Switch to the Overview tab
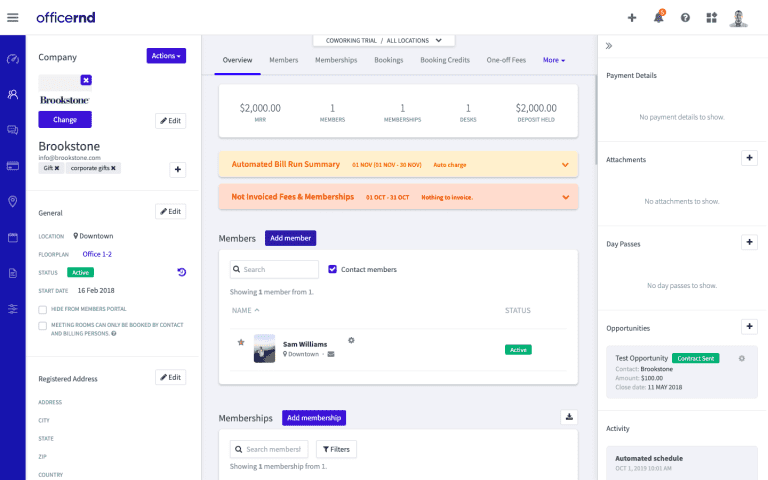 [238, 60]
